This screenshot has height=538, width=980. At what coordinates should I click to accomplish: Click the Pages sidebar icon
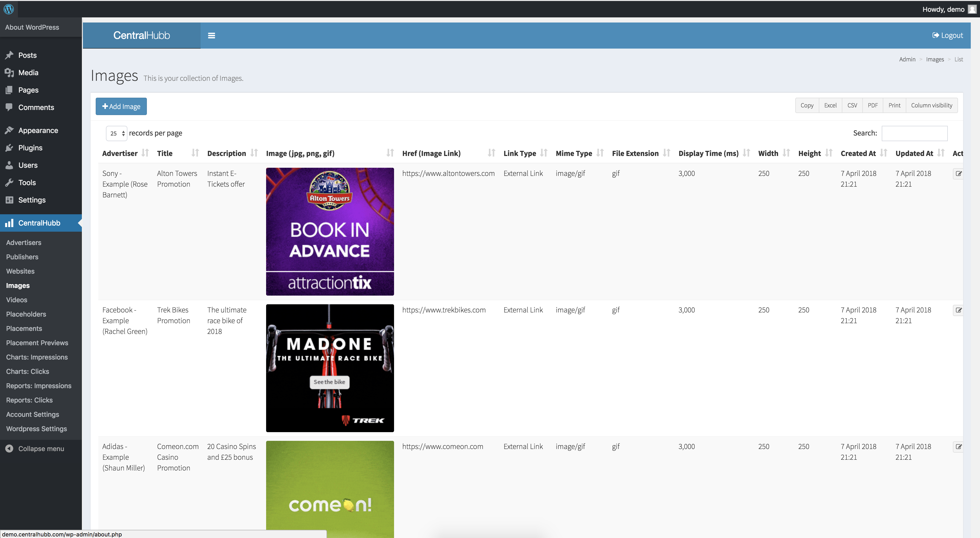click(x=9, y=90)
